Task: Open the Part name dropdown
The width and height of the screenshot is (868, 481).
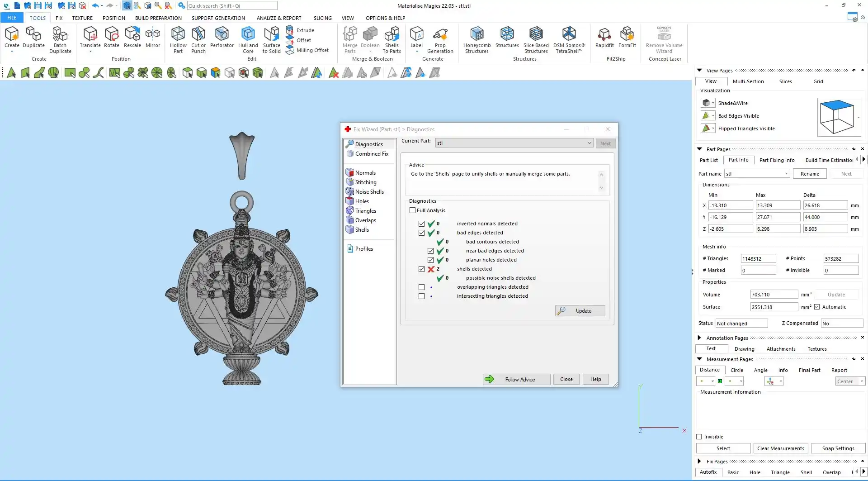Action: coord(786,174)
